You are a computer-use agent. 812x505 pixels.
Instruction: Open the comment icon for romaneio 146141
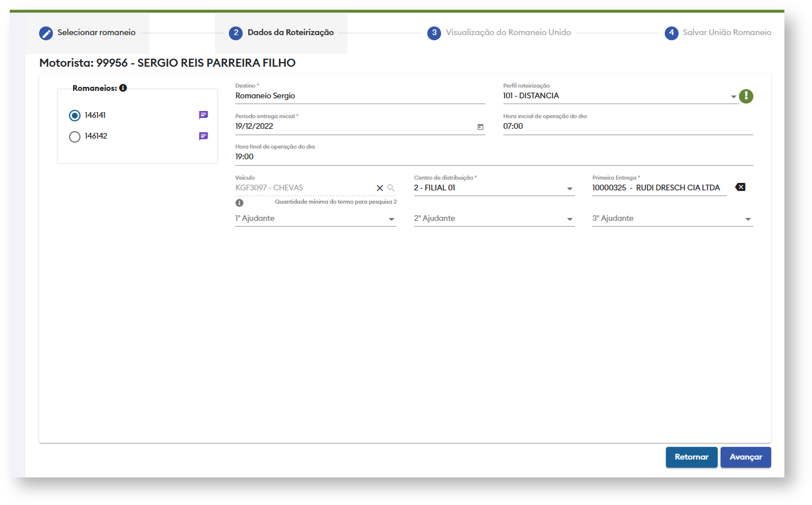click(x=203, y=115)
